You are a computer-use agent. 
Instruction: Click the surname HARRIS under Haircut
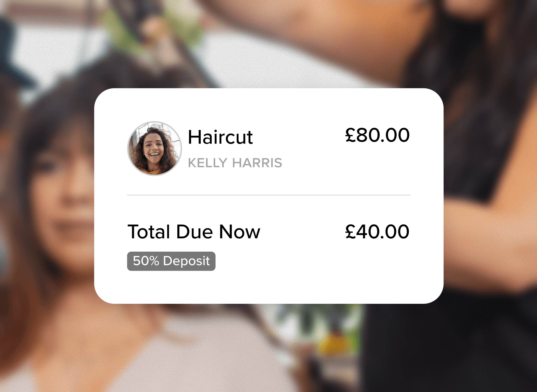coord(257,163)
